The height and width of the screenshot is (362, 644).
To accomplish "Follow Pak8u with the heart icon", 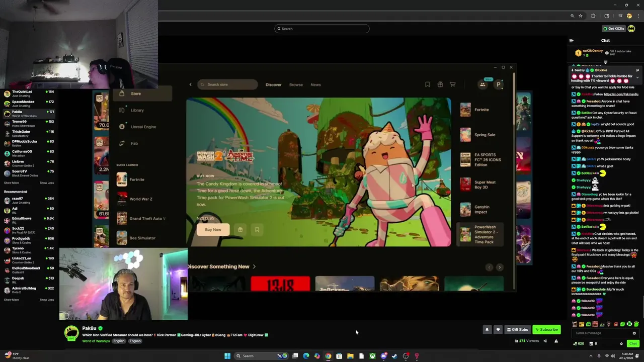I will (498, 330).
